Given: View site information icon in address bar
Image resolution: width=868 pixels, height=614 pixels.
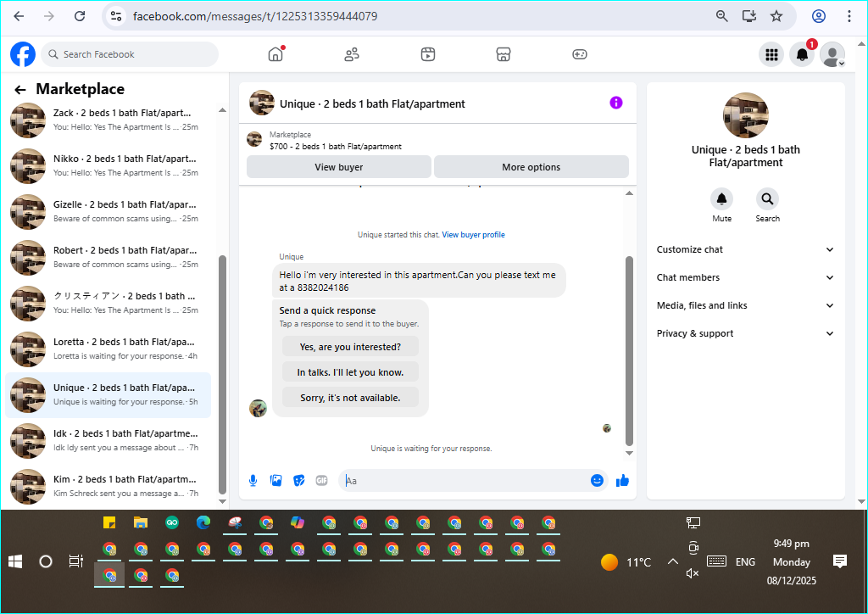Looking at the screenshot, I should [x=116, y=16].
